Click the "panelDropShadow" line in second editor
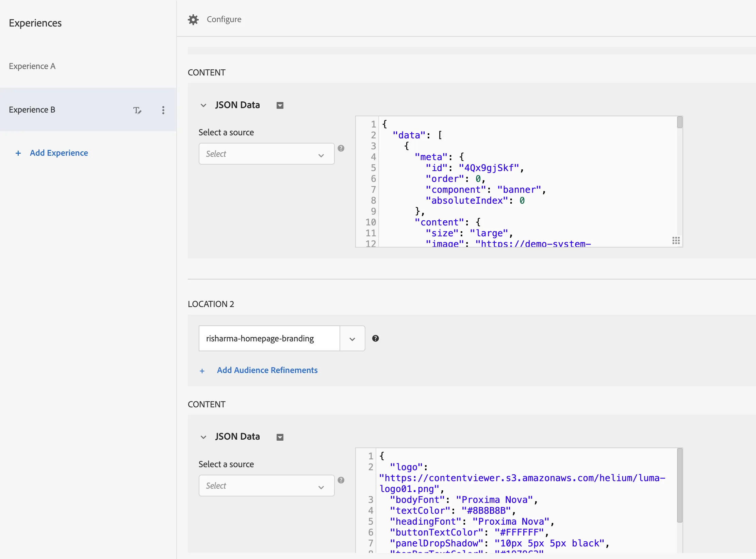 click(499, 543)
